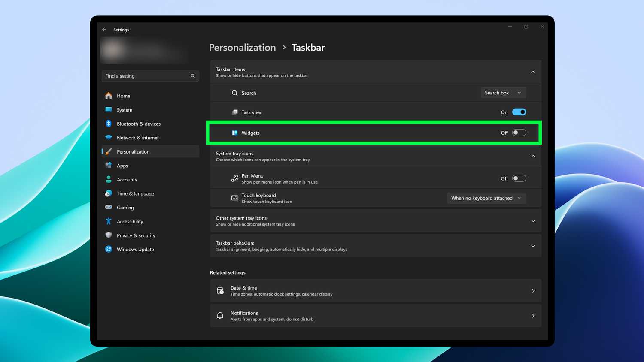Select the Privacy & security shield icon
644x362 pixels.
click(109, 235)
